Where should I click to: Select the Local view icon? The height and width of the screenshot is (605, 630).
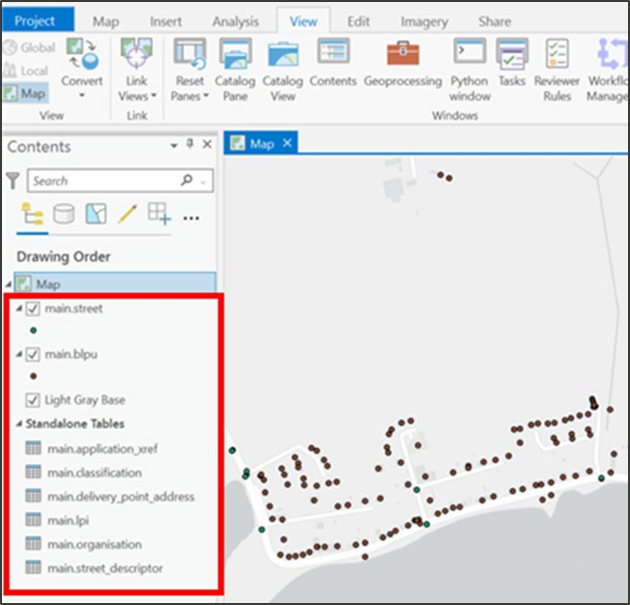[10, 71]
